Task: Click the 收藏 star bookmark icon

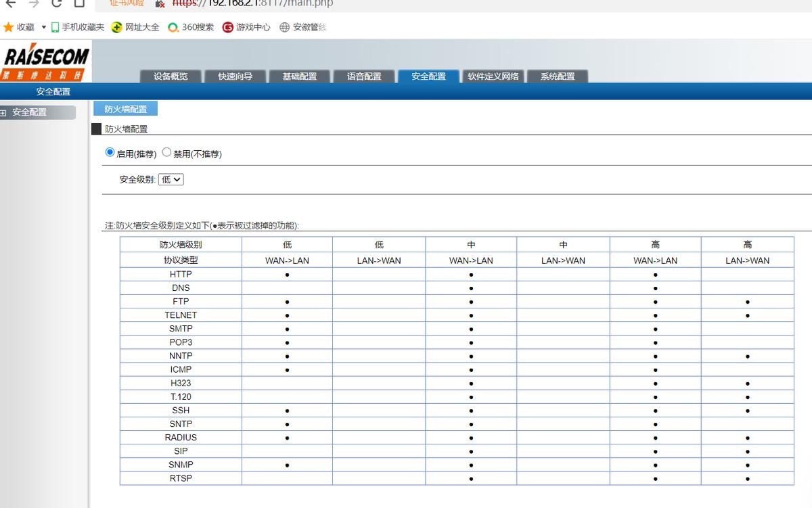Action: tap(9, 27)
